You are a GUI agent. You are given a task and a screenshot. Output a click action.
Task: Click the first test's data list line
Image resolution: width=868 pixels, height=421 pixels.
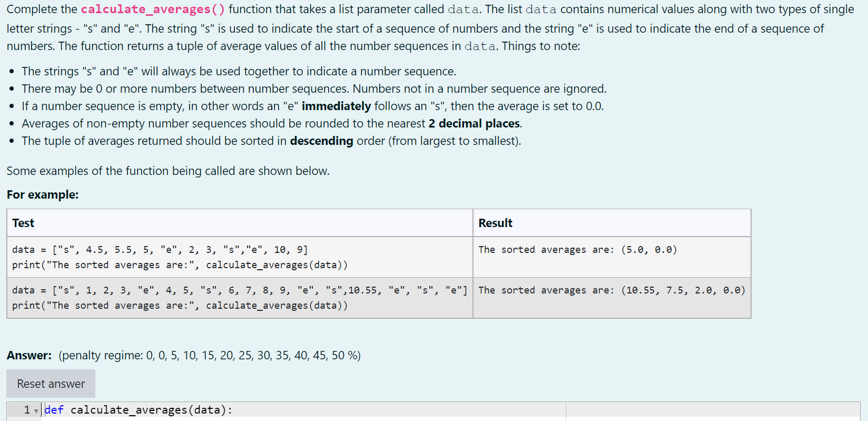[160, 250]
